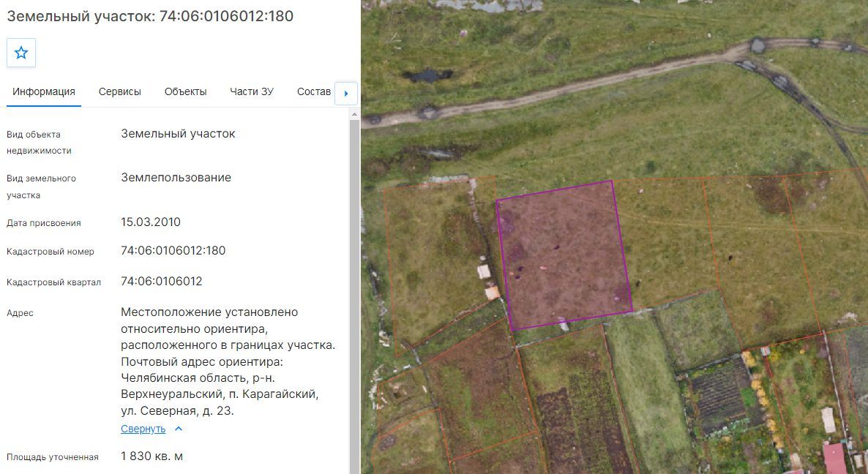Click the heading Земельный участок: 74:06:0106012:180
Image resolution: width=868 pixels, height=474 pixels.
tap(150, 16)
